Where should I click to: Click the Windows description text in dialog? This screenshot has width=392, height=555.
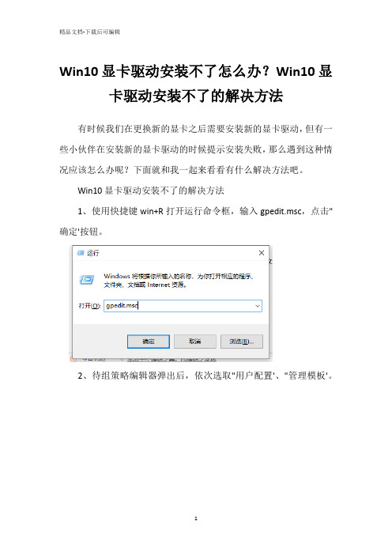(179, 281)
